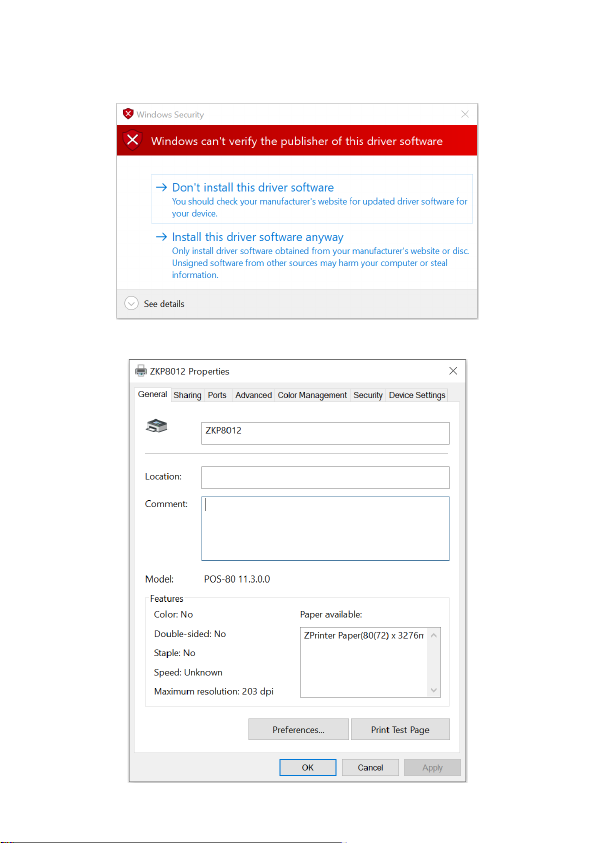The width and height of the screenshot is (596, 843).
Task: Click Print Test Page button
Action: pos(400,730)
